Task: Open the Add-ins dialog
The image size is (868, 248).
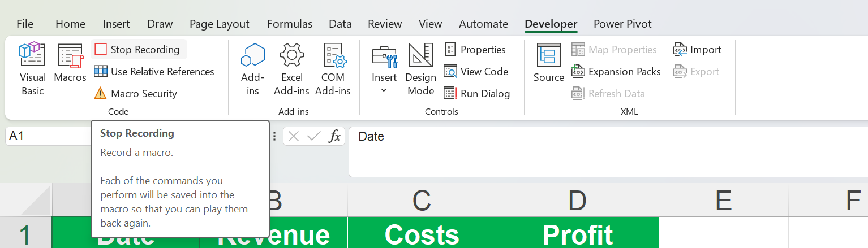Action: click(x=252, y=69)
